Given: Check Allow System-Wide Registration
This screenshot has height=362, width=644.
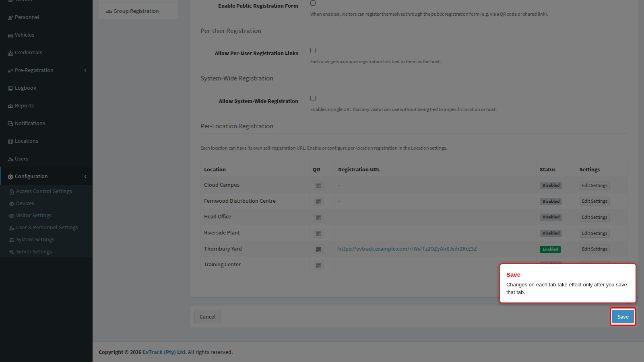Looking at the screenshot, I should click(x=313, y=99).
